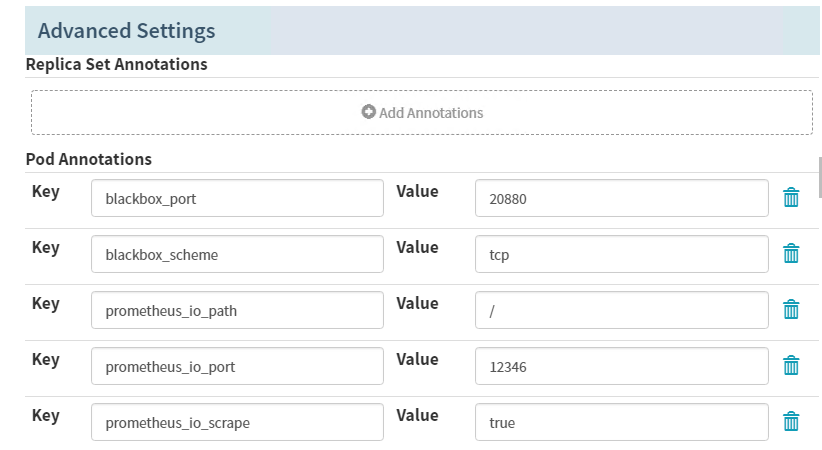Screen dimensions: 822x450
Task: Remove the prometheus_io_port annotation
Action: click(x=791, y=366)
